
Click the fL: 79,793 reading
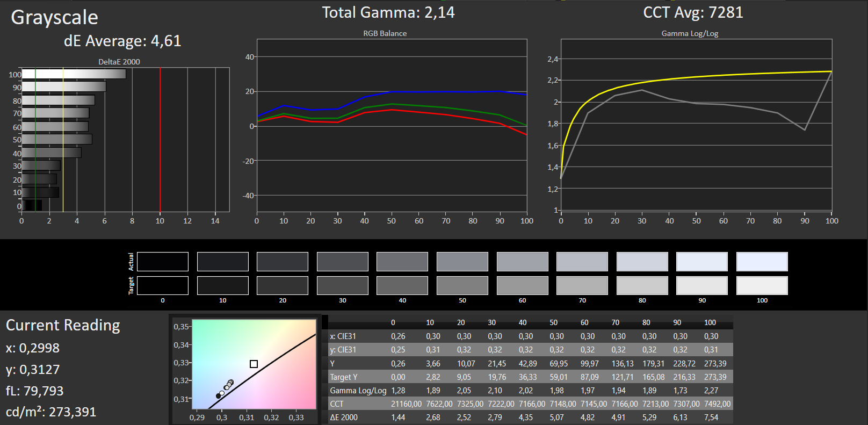[35, 391]
